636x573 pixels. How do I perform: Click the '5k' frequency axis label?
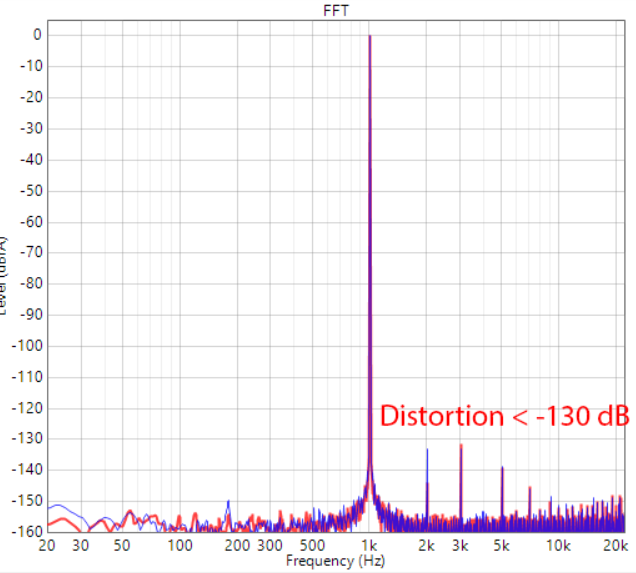pyautogui.click(x=501, y=546)
